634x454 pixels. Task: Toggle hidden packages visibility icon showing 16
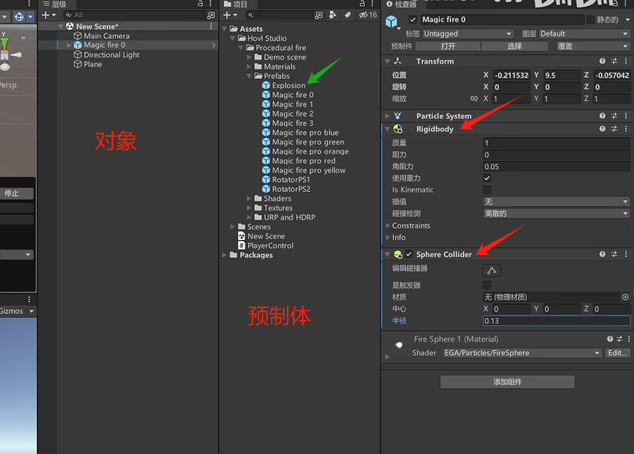pos(368,15)
